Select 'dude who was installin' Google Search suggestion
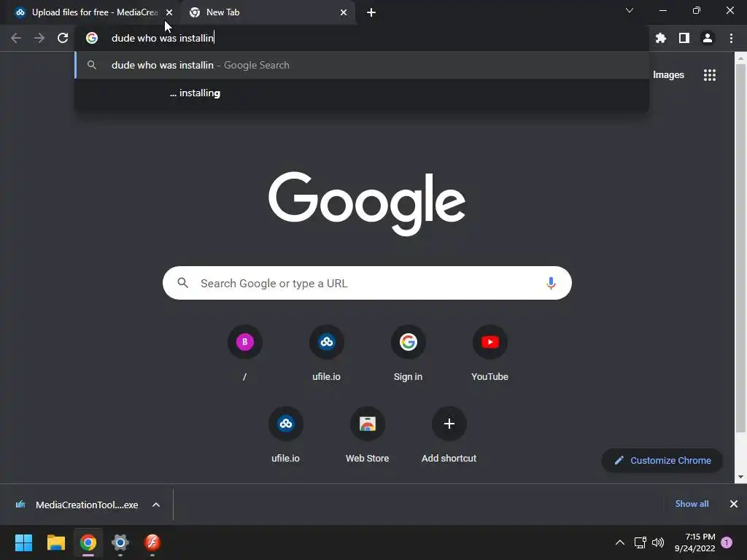The width and height of the screenshot is (747, 560). click(x=362, y=65)
